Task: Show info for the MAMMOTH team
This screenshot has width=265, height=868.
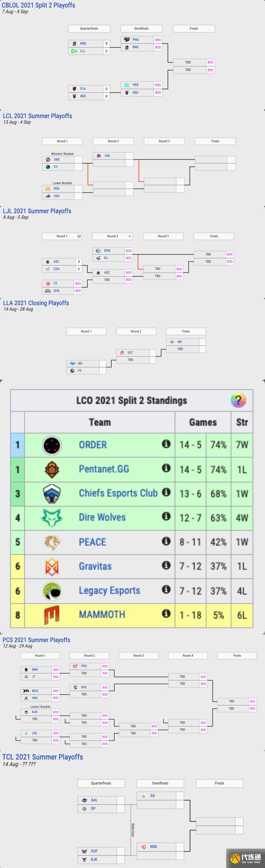Action: click(x=166, y=614)
